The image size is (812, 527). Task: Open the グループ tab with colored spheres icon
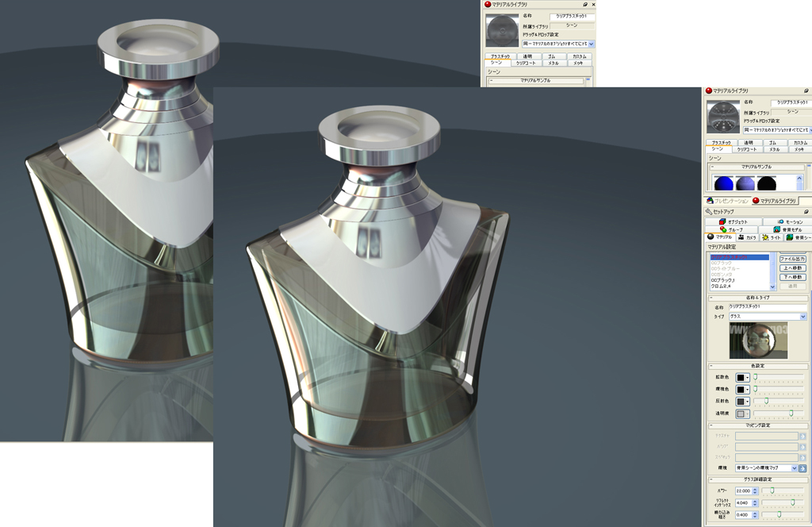[x=733, y=229]
